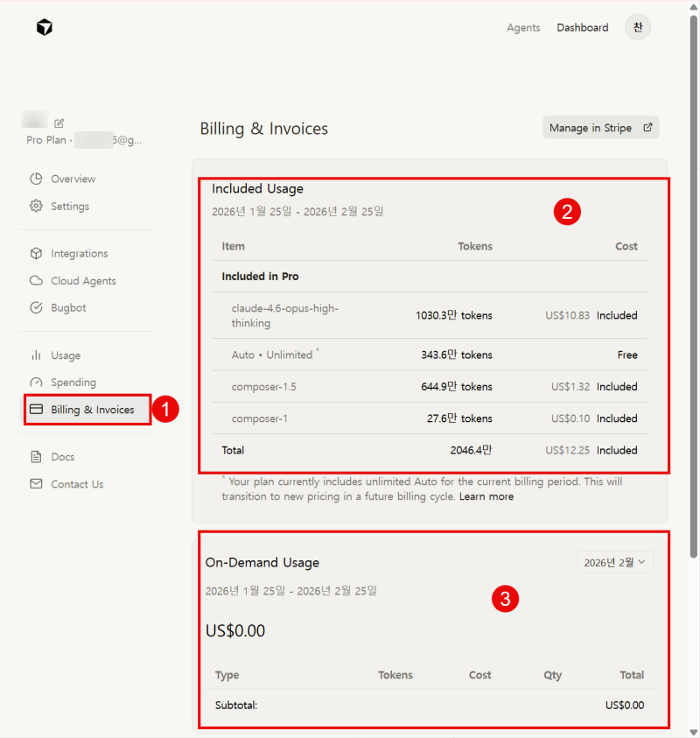
Task: Click the Included Usage heading
Action: (x=257, y=189)
